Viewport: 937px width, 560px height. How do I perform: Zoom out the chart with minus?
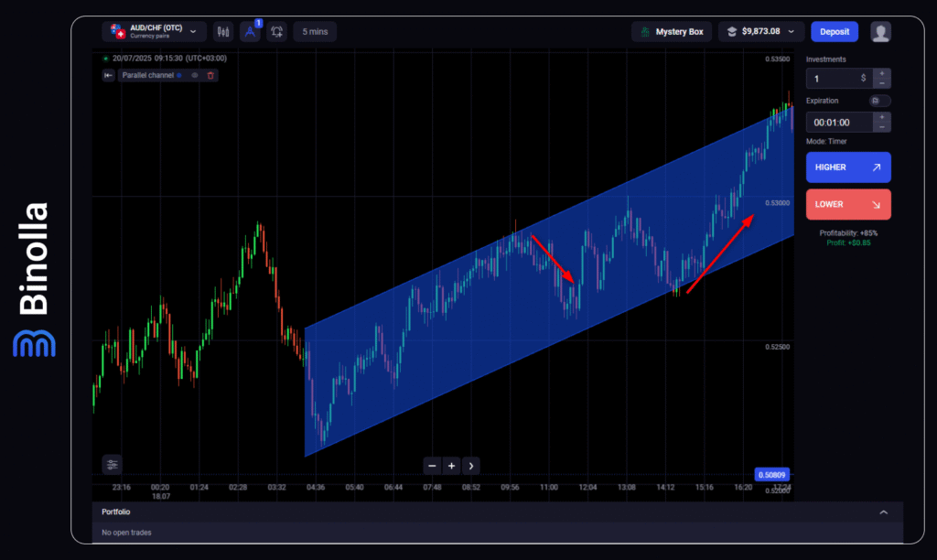pyautogui.click(x=432, y=466)
